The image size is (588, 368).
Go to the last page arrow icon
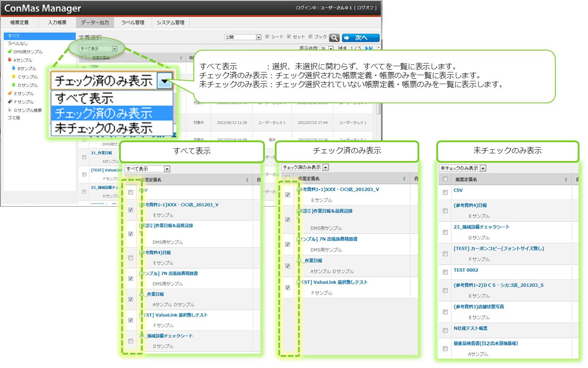(369, 48)
